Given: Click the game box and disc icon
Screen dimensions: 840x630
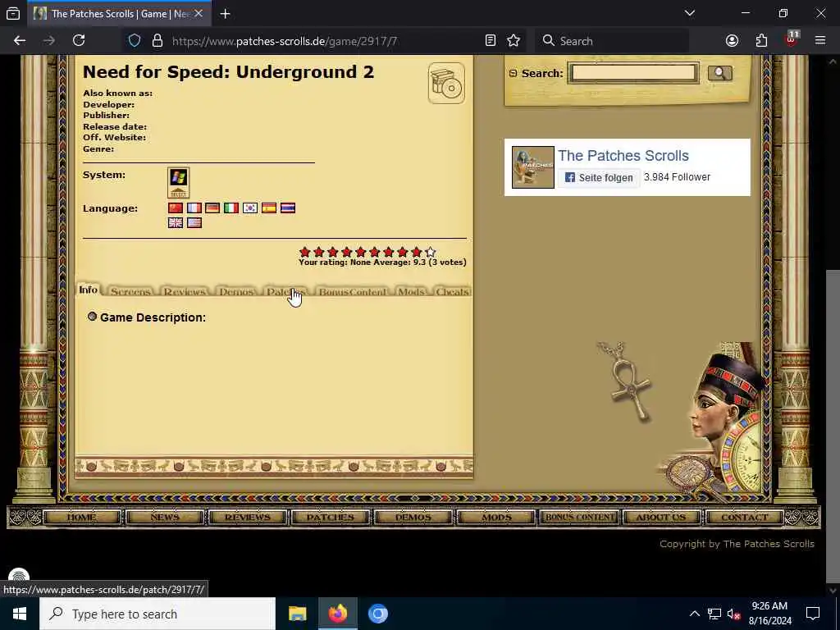Looking at the screenshot, I should (x=446, y=84).
